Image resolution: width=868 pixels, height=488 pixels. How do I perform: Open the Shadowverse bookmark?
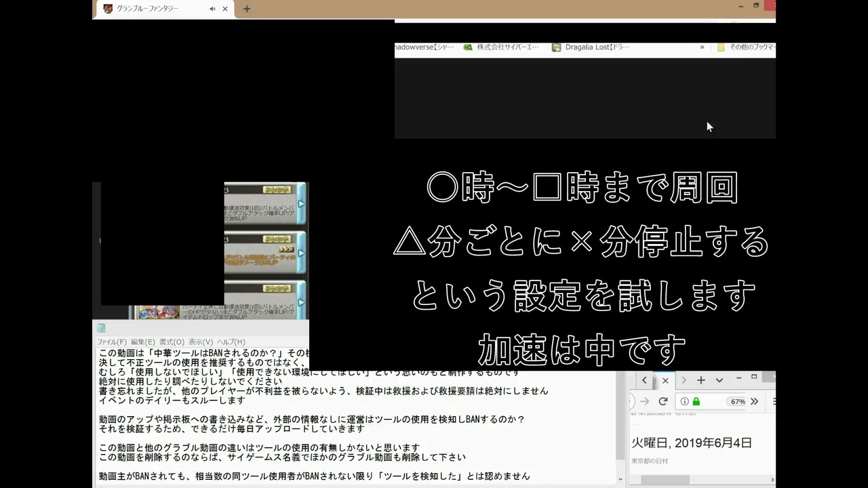click(426, 47)
